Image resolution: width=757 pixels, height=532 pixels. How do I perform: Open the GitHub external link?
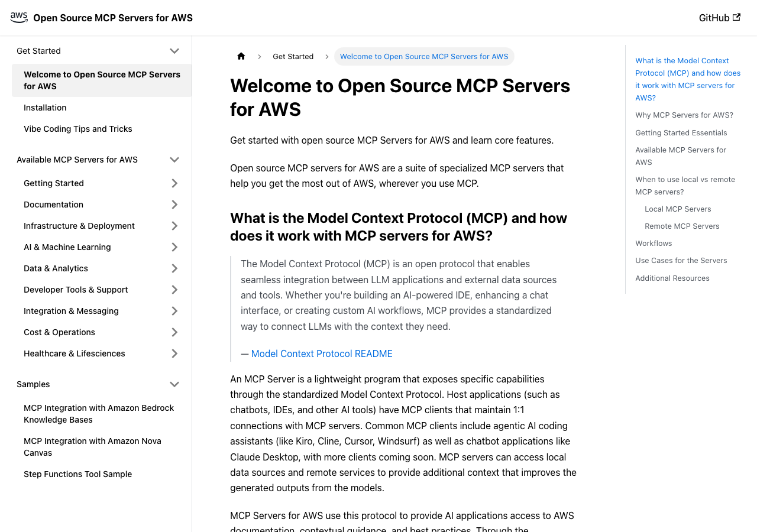[x=719, y=18]
